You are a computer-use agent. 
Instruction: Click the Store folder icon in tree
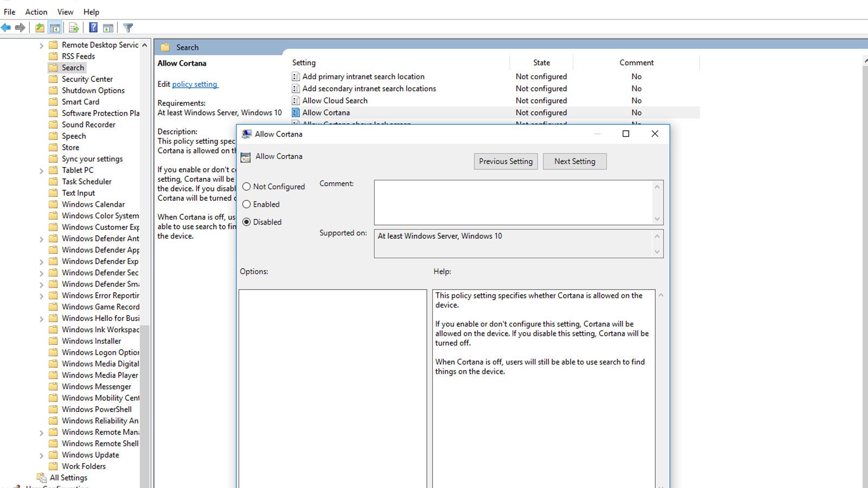click(53, 147)
